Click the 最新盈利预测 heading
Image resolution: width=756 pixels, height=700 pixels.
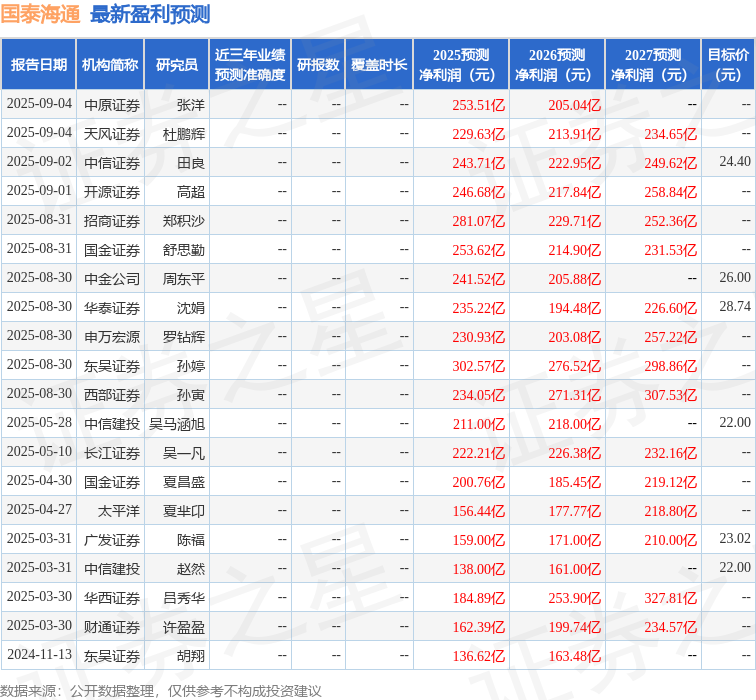(150, 14)
